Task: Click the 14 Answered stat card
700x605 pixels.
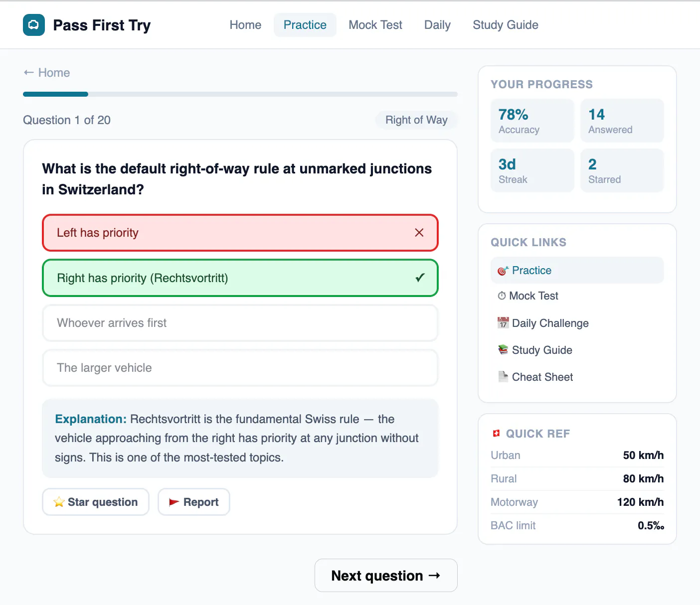Action: 622,121
